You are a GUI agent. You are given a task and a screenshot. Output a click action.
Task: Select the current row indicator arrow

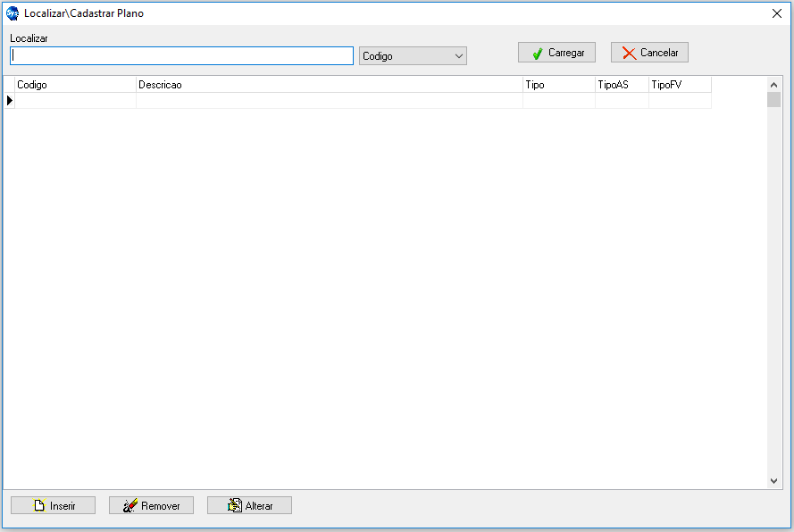tap(10, 101)
